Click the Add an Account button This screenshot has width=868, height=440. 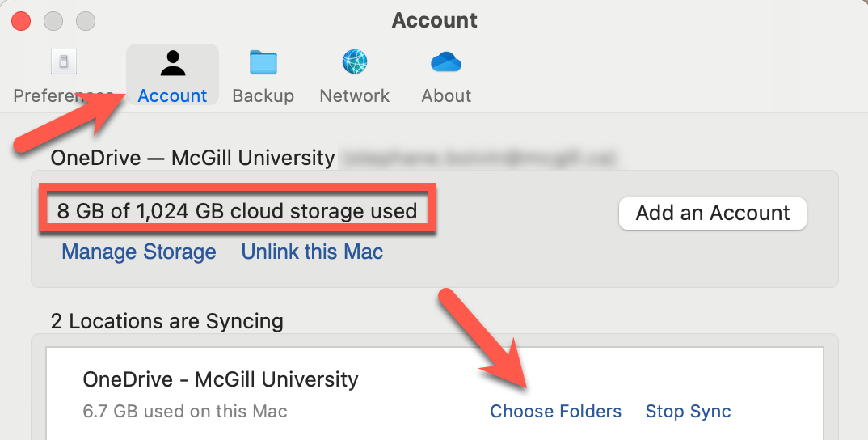713,213
